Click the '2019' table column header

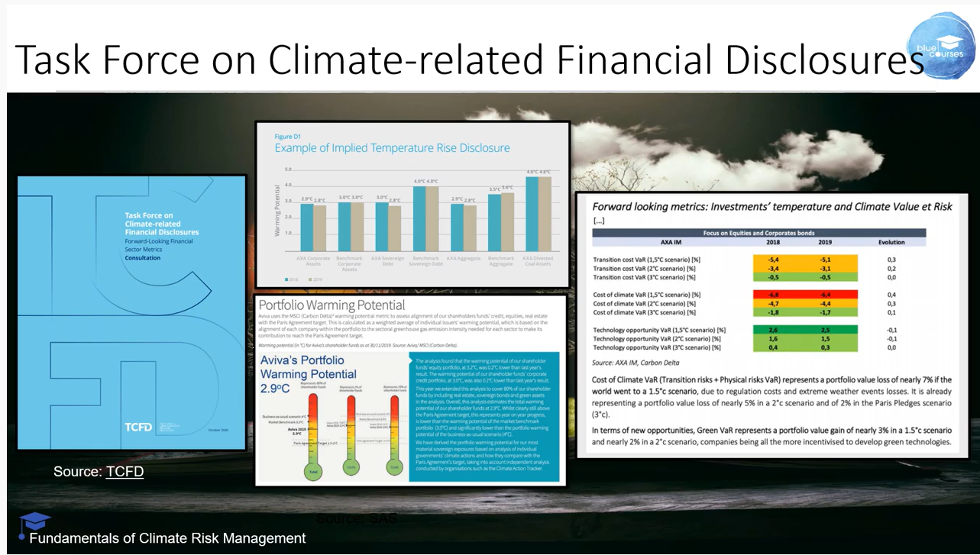tap(823, 242)
